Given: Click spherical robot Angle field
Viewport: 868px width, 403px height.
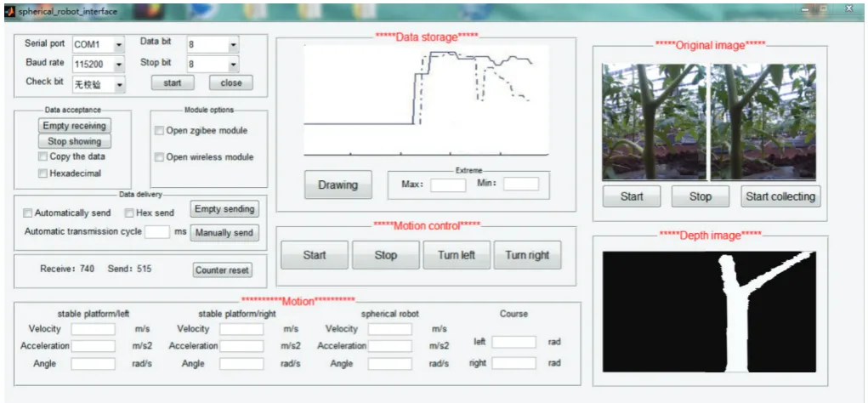Looking at the screenshot, I should [389, 364].
